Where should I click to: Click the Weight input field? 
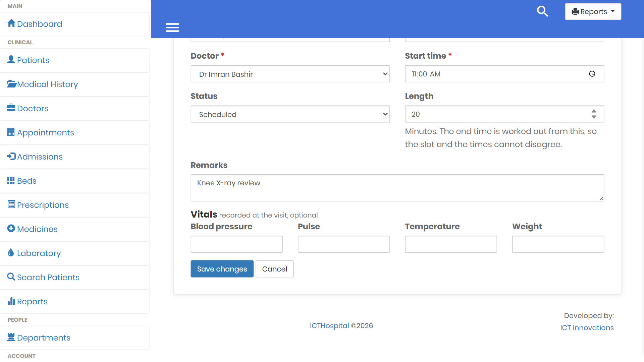558,244
